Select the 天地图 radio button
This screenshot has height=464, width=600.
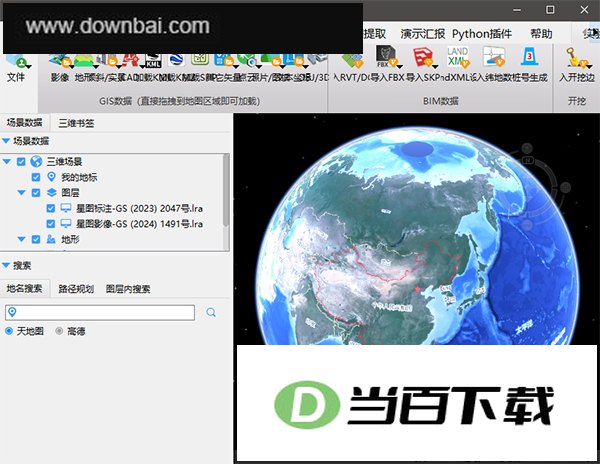(9, 331)
